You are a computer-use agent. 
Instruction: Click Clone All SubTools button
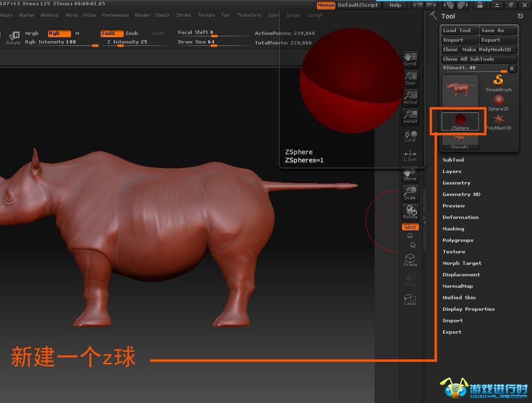pos(479,59)
